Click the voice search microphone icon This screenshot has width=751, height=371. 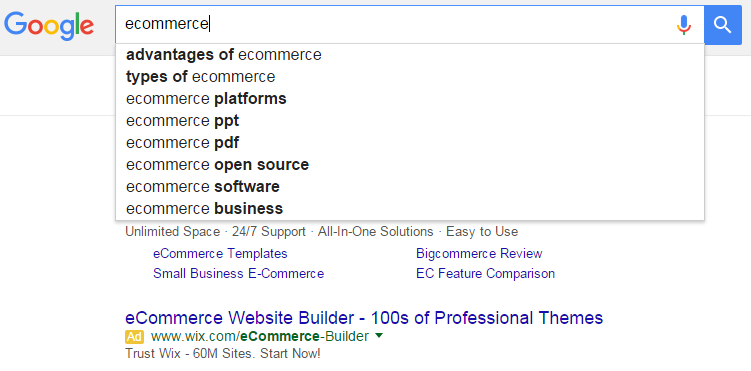pyautogui.click(x=684, y=25)
